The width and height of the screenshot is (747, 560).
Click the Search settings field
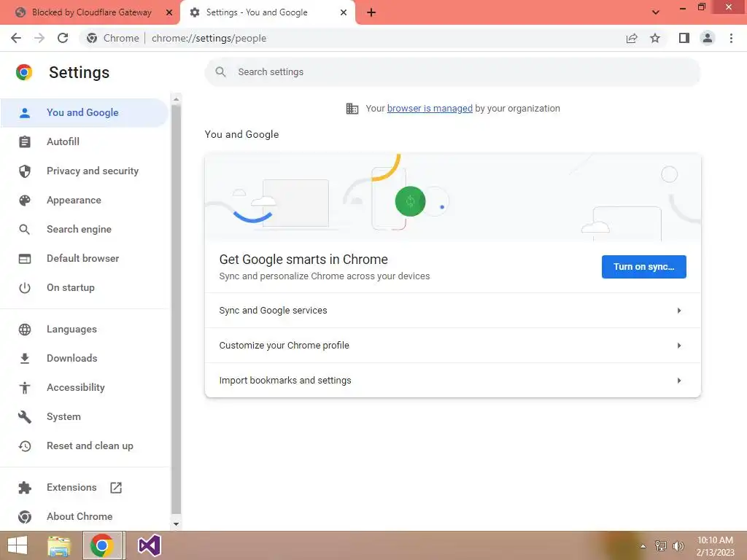tap(452, 72)
